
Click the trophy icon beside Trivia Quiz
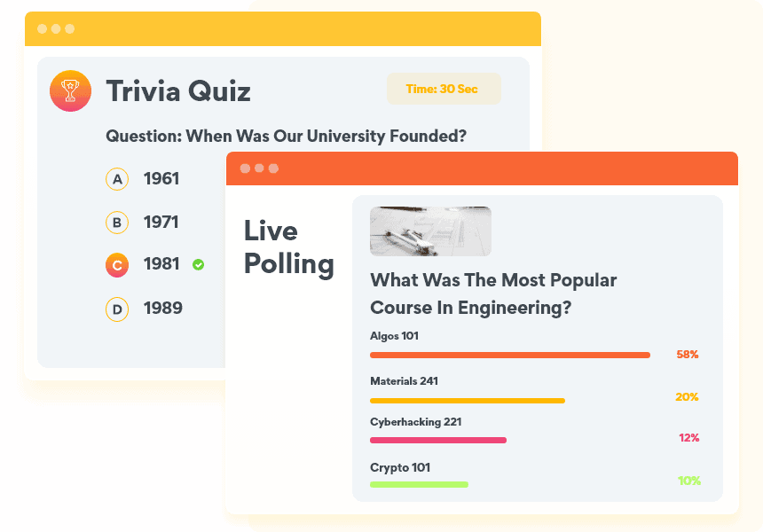(70, 90)
